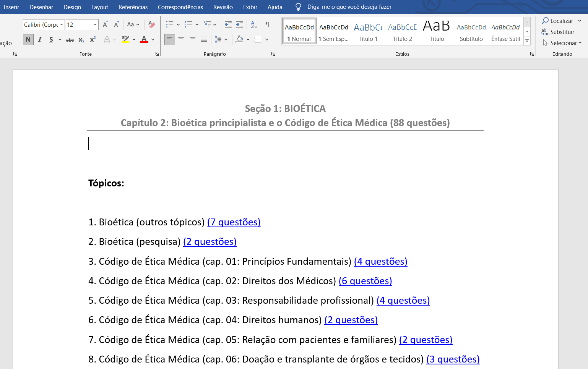588x369 pixels.
Task: Apply the Subtítulo style
Action: (x=471, y=31)
